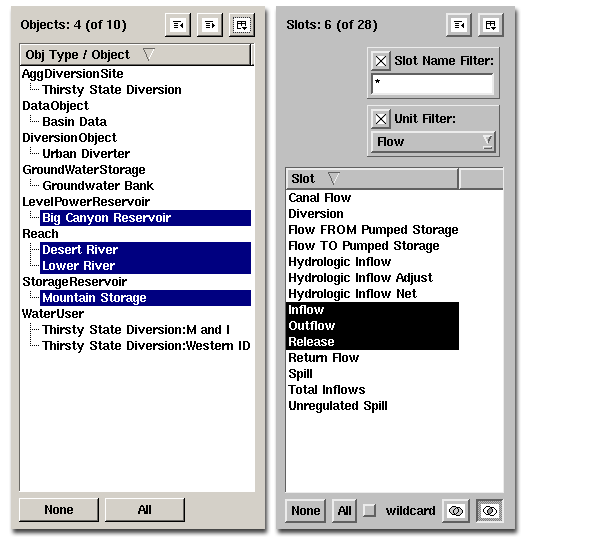Open the Unit Filter Flow dropdown
Image resolution: width=590 pixels, height=540 pixels.
433,142
